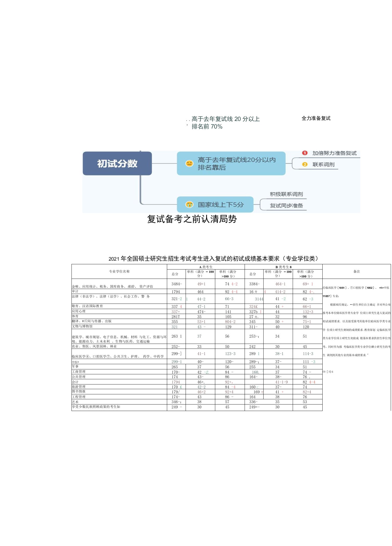392x546 pixels.
Task: Click the 排名前 70% line
Action: pyautogui.click(x=207, y=127)
